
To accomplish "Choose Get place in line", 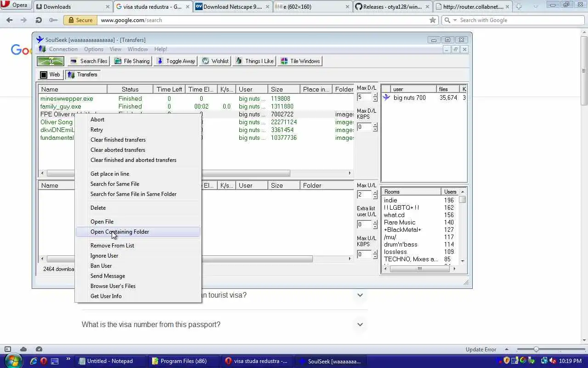I will pos(138,174).
